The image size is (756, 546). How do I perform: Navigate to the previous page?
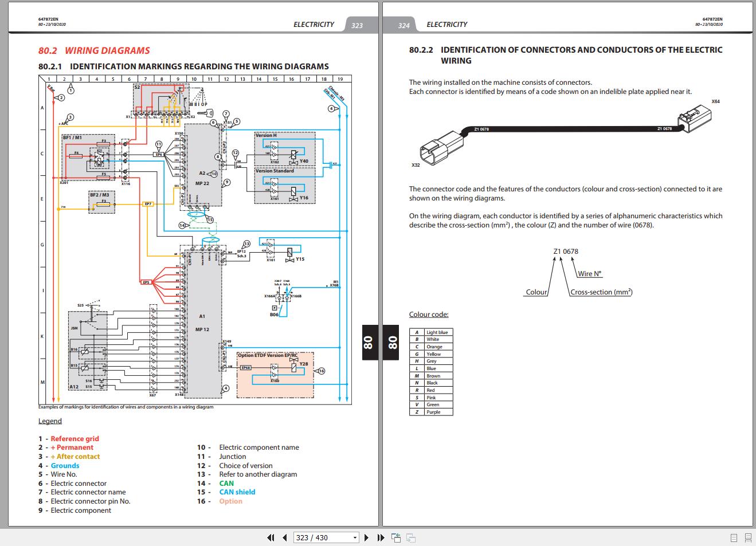(284, 537)
